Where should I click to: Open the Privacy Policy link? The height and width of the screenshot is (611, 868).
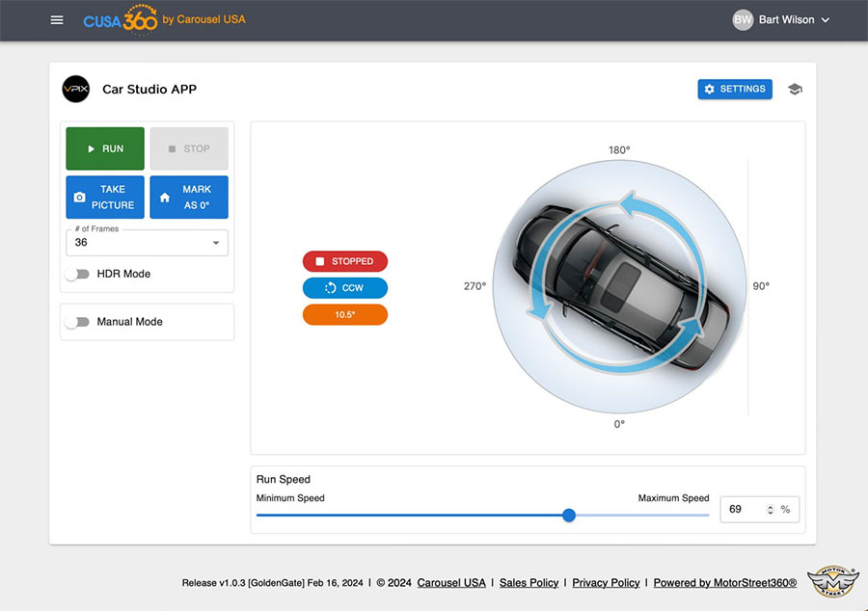pos(606,583)
